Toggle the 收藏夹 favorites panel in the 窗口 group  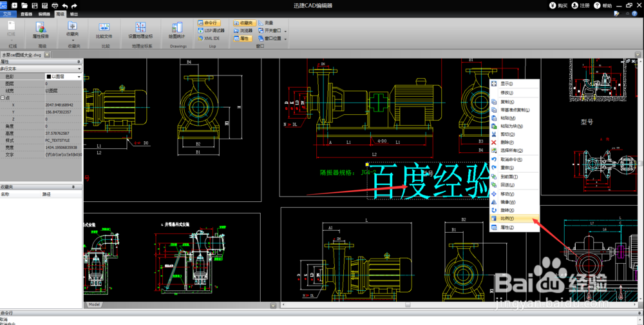click(x=245, y=23)
